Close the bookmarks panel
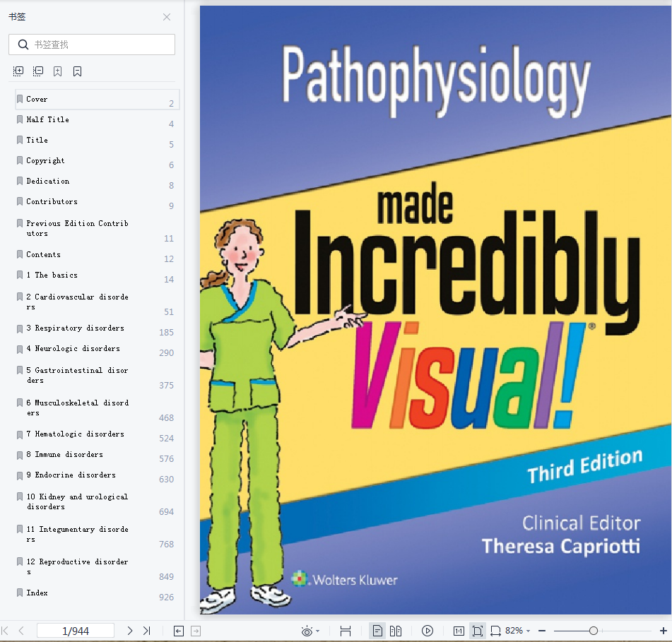Viewport: 672px width, 642px height. 167,17
